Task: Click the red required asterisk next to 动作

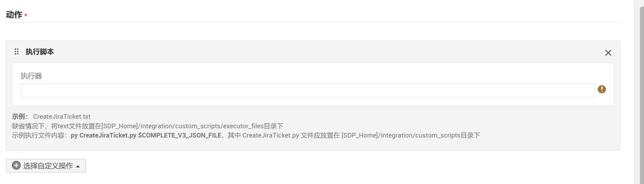Action: [x=26, y=15]
